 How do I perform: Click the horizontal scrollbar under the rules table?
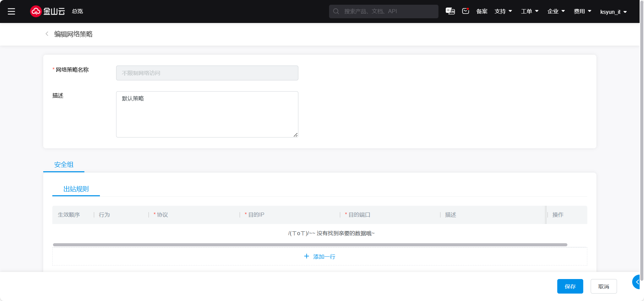click(x=310, y=245)
